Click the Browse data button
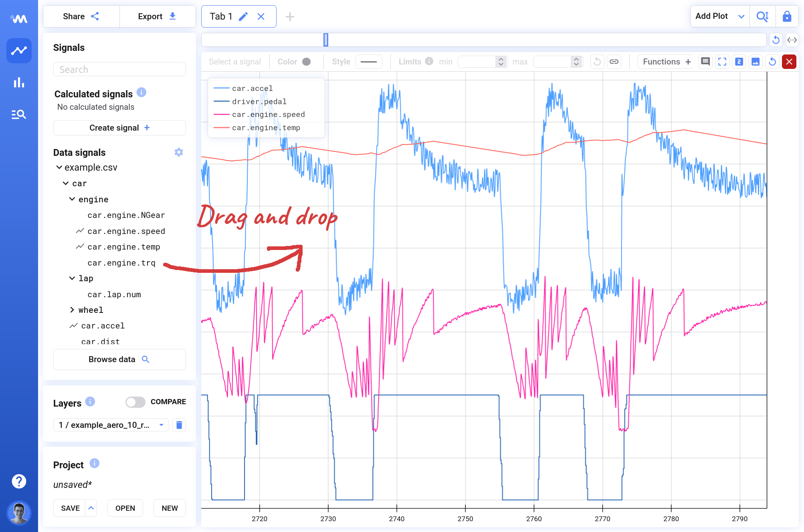The width and height of the screenshot is (804, 532). [119, 359]
